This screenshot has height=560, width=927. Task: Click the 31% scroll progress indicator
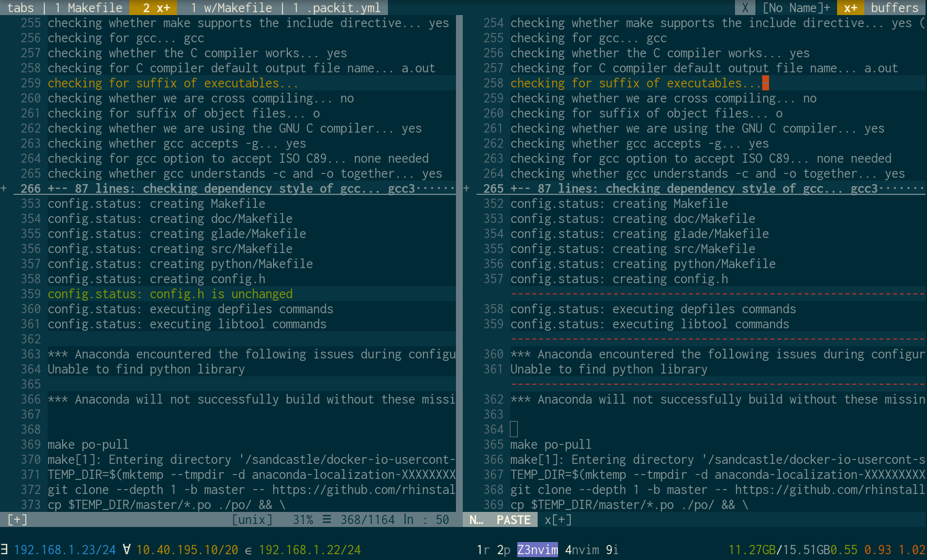pos(302,519)
